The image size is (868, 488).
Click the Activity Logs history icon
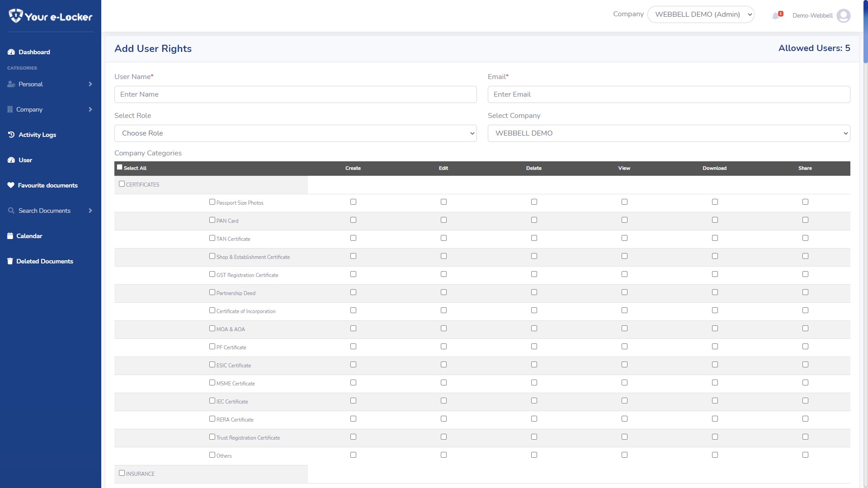tap(11, 135)
